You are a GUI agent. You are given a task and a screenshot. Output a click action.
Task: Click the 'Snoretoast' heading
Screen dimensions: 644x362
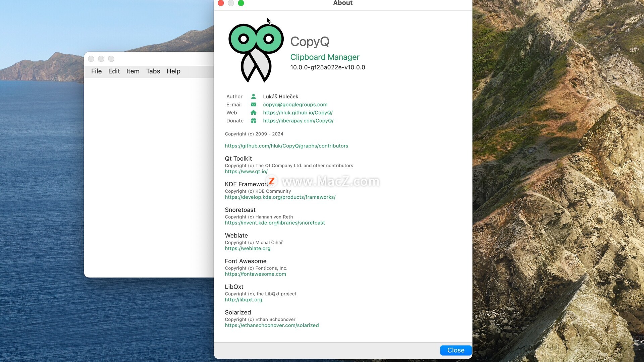[x=240, y=210]
